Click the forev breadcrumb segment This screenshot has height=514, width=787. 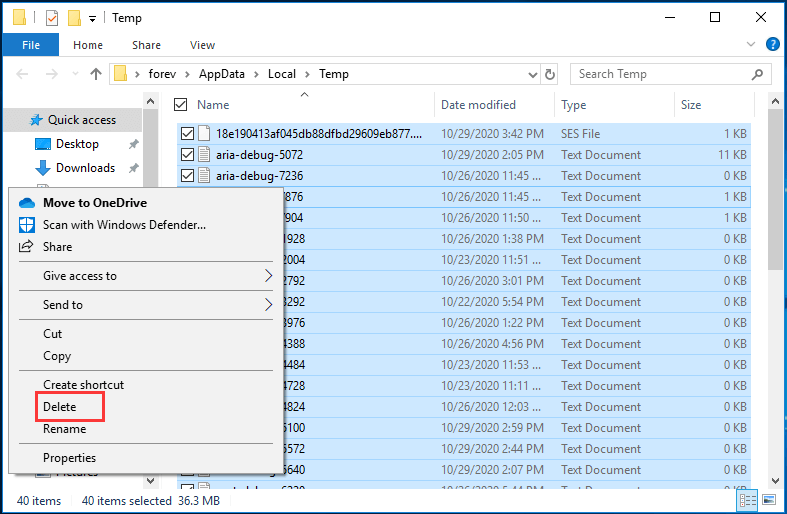[x=162, y=74]
